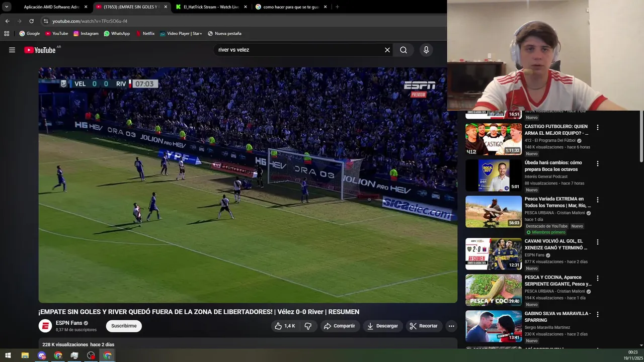Open the Netflix bookmark
Image resolution: width=644 pixels, height=362 pixels.
pos(145,34)
